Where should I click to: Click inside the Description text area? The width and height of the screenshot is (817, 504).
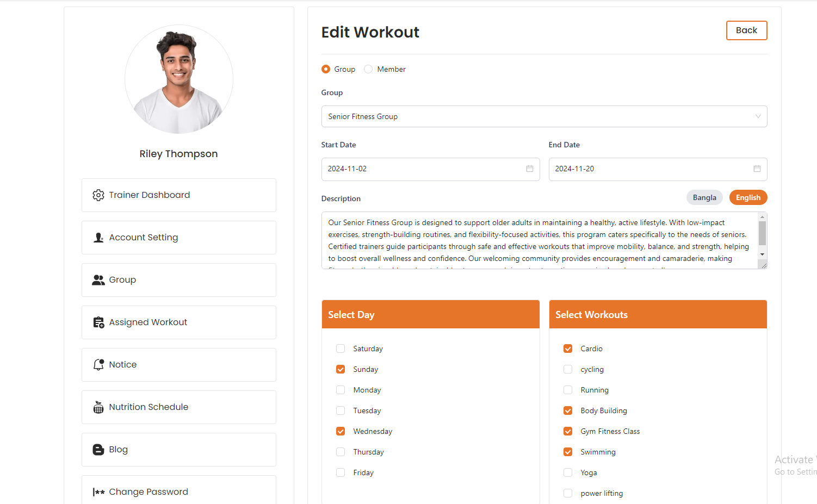(x=539, y=240)
